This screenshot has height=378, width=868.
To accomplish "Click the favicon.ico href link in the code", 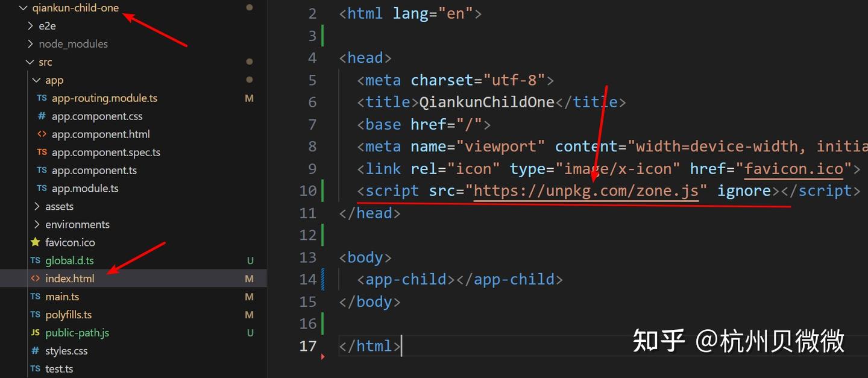I will coord(794,169).
